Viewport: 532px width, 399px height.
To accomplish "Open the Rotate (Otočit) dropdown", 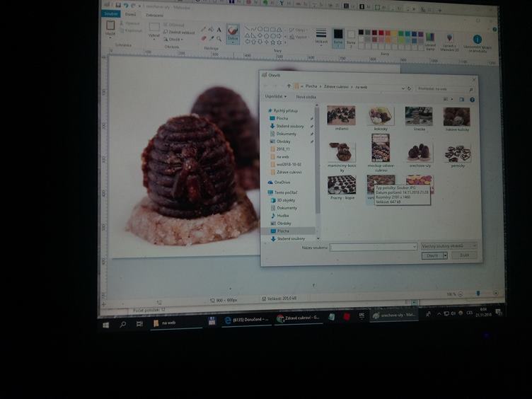I will [173, 40].
